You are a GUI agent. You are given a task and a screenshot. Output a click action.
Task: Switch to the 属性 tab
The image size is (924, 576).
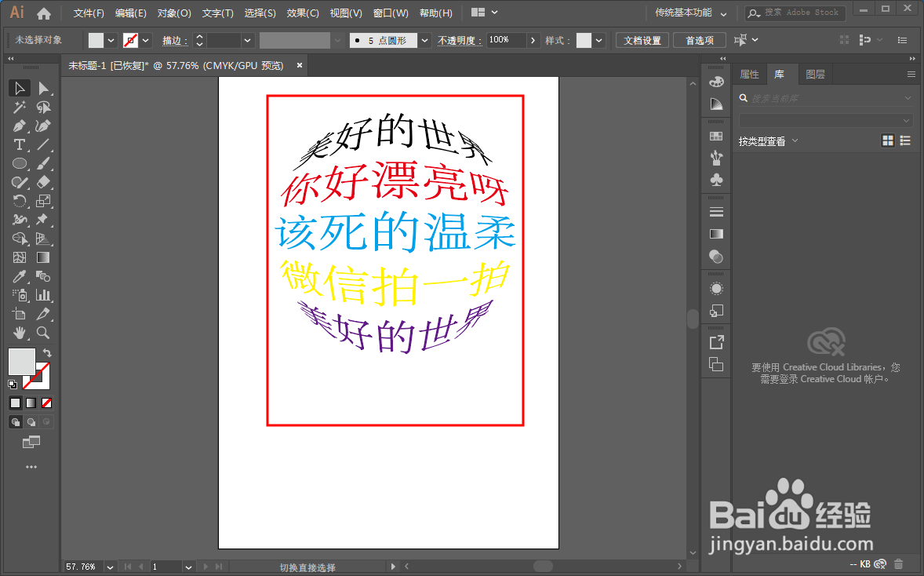coord(750,75)
